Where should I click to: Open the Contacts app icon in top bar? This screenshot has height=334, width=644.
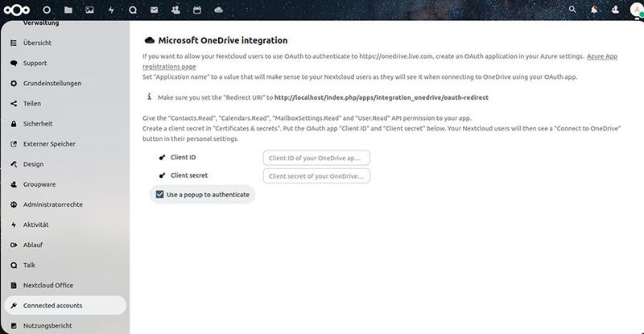click(175, 10)
